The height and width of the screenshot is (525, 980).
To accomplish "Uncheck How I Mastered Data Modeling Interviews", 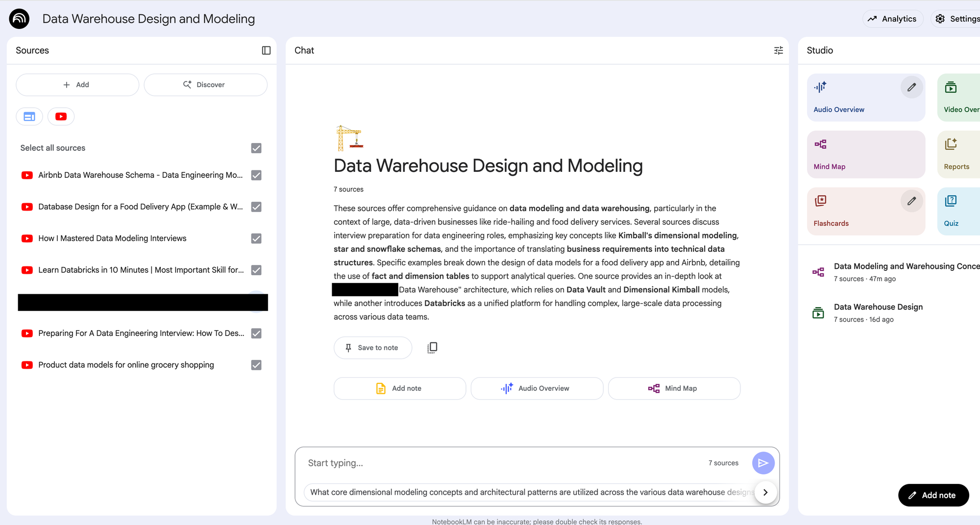I will click(256, 239).
